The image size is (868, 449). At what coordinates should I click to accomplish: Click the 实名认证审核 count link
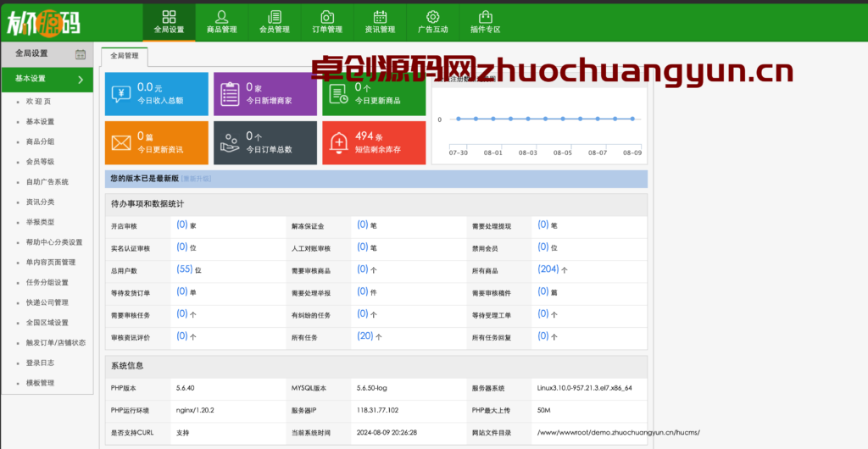[182, 247]
